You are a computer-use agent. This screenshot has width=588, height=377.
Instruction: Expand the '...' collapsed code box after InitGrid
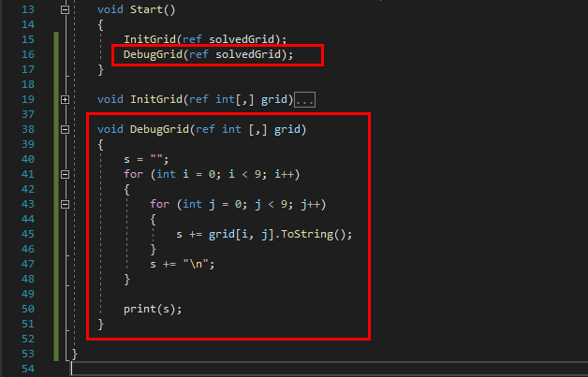click(x=304, y=100)
